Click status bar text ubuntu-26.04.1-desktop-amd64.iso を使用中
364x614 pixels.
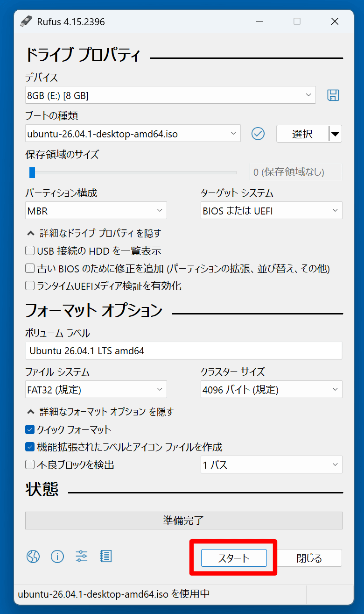pos(114,594)
